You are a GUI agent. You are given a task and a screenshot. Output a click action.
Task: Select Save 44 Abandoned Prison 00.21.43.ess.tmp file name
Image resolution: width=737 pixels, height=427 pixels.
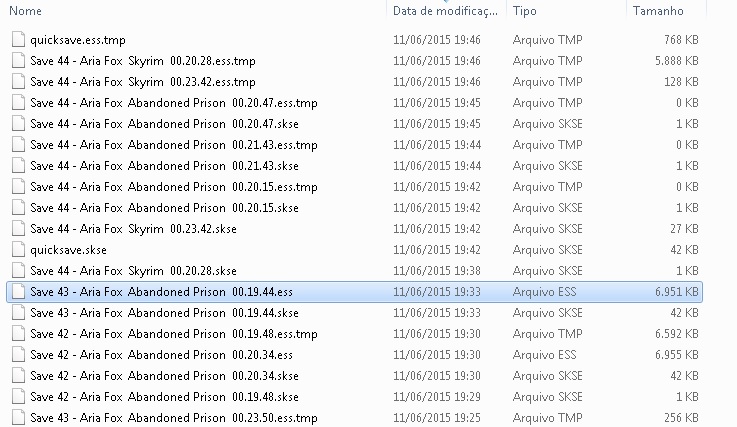[x=174, y=145]
